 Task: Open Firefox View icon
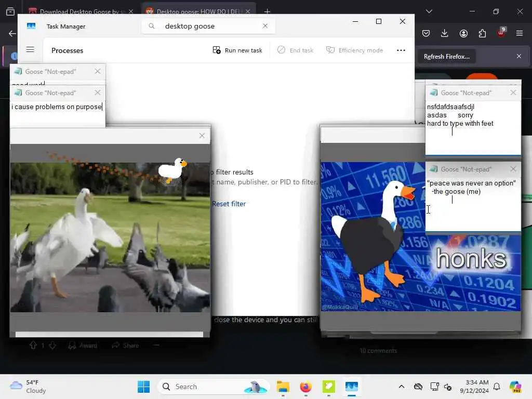click(10, 11)
